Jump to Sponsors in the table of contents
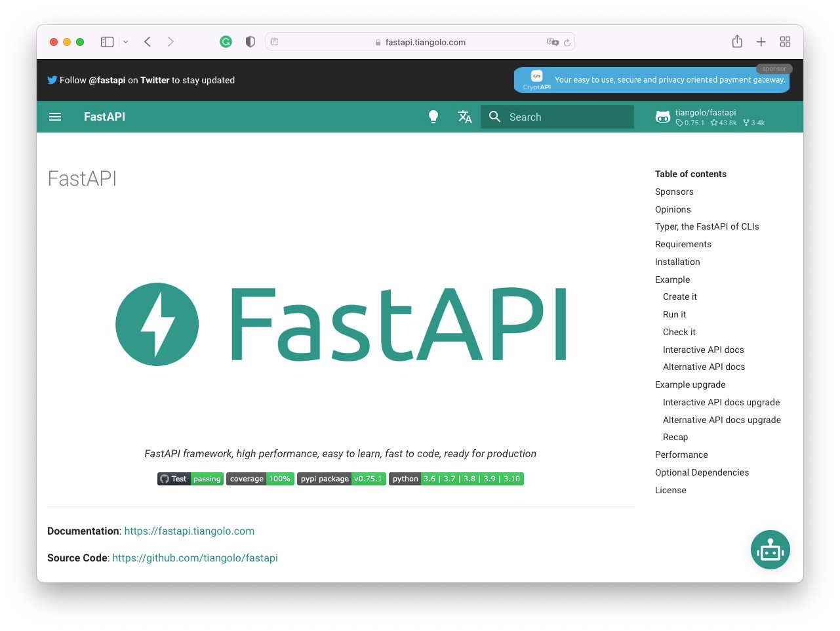 (674, 192)
